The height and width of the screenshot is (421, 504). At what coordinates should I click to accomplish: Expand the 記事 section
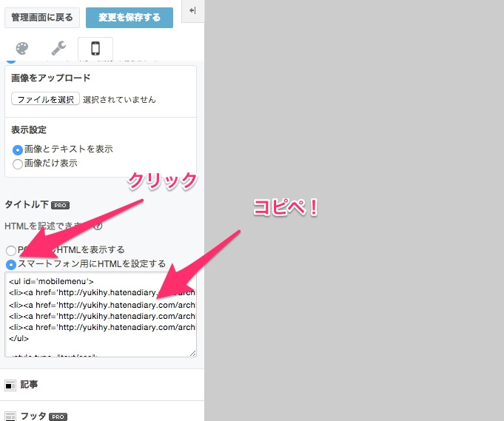point(102,385)
